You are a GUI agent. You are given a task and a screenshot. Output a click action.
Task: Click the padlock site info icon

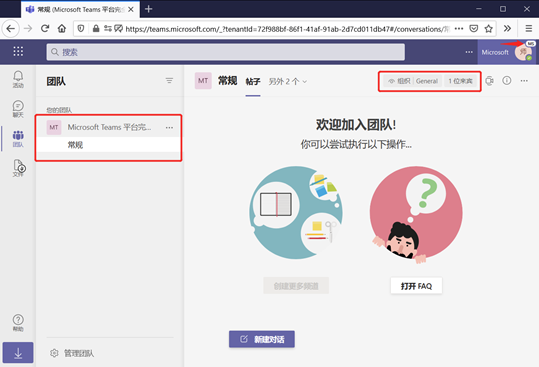click(x=96, y=29)
